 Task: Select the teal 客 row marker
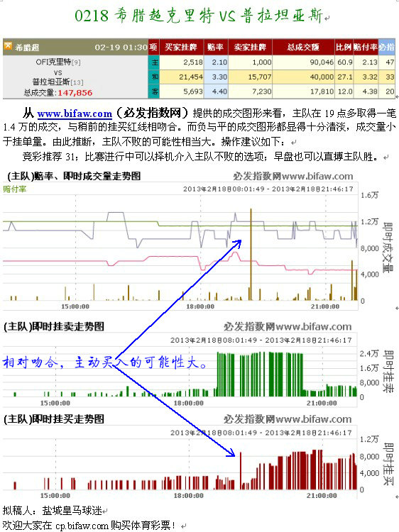coord(155,92)
